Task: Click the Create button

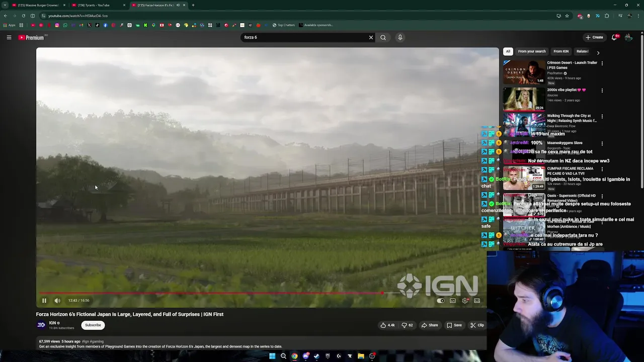Action: point(594,37)
